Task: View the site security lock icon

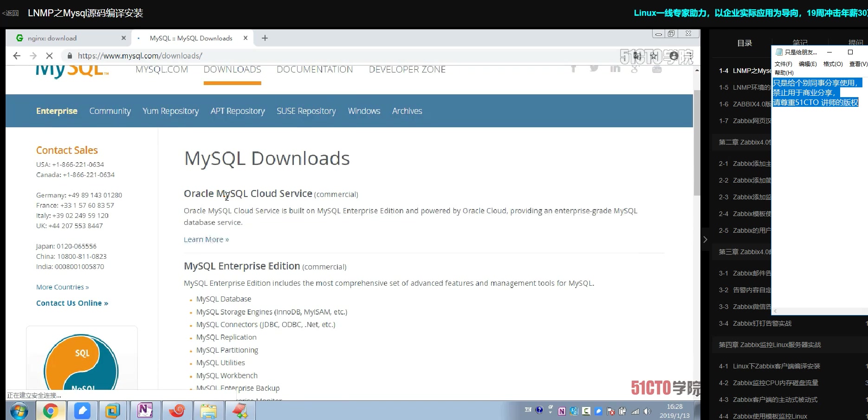Action: pos(70,56)
